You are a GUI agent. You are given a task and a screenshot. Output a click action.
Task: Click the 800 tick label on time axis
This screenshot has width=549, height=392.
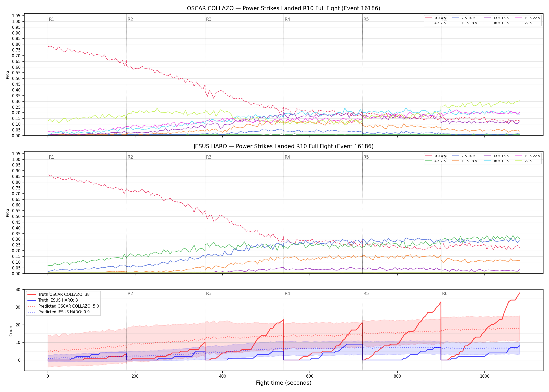[397, 376]
